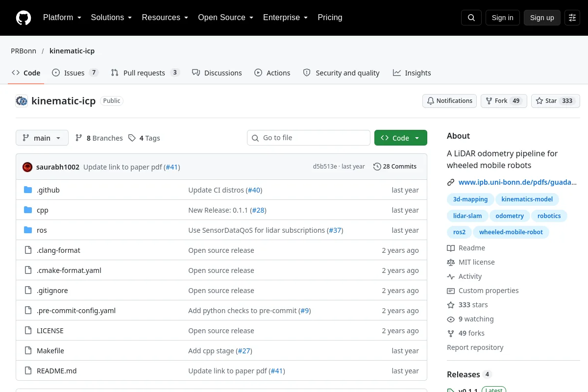Click the branches icon beside 8 Branches
This screenshot has height=392, width=588.
click(79, 138)
